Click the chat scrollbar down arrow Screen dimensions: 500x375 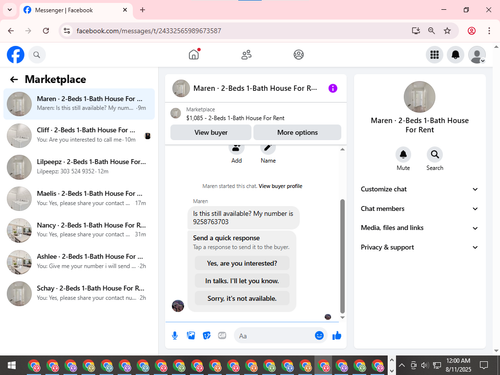(342, 318)
